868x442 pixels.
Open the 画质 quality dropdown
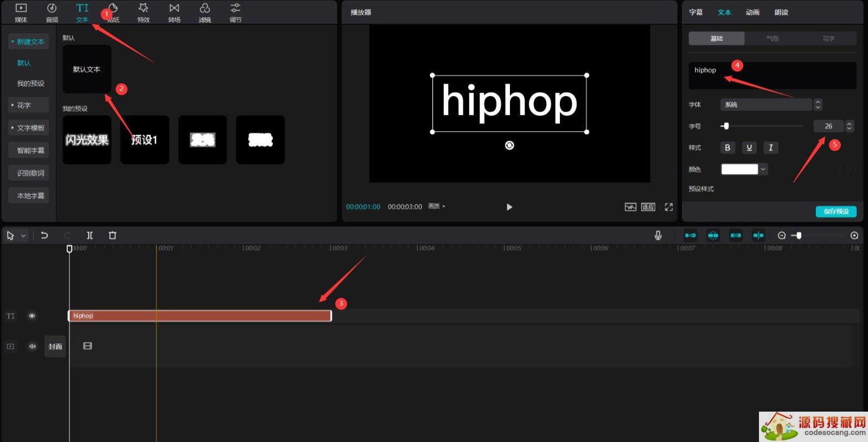pos(436,207)
